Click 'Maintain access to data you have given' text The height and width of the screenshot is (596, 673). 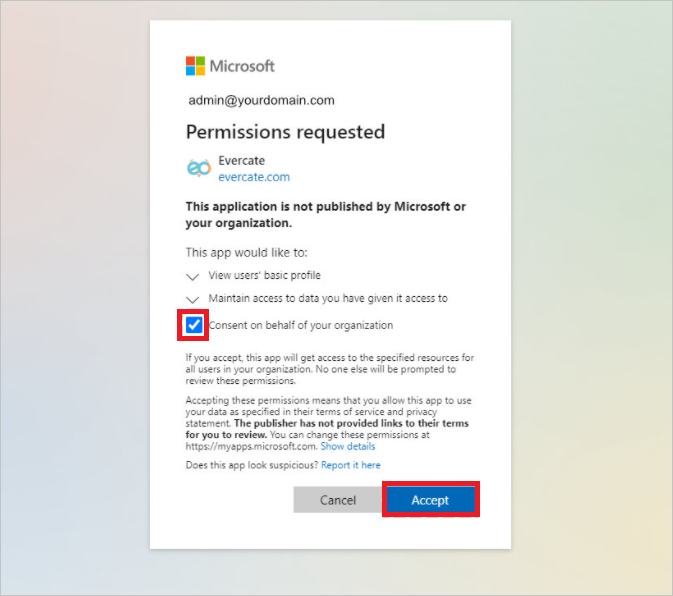click(328, 298)
